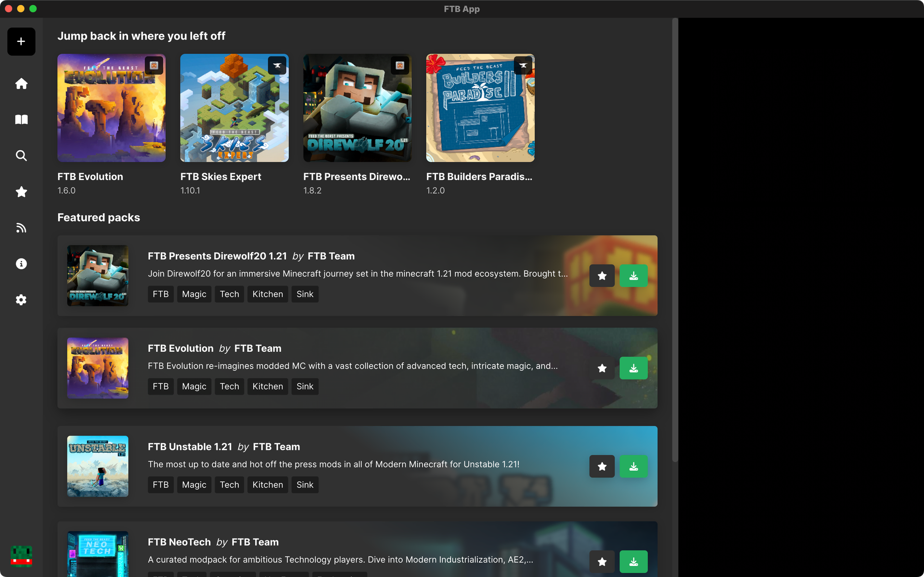Click the vertical scrollbar of pack list
Viewport: 924px width, 577px height.
675,241
